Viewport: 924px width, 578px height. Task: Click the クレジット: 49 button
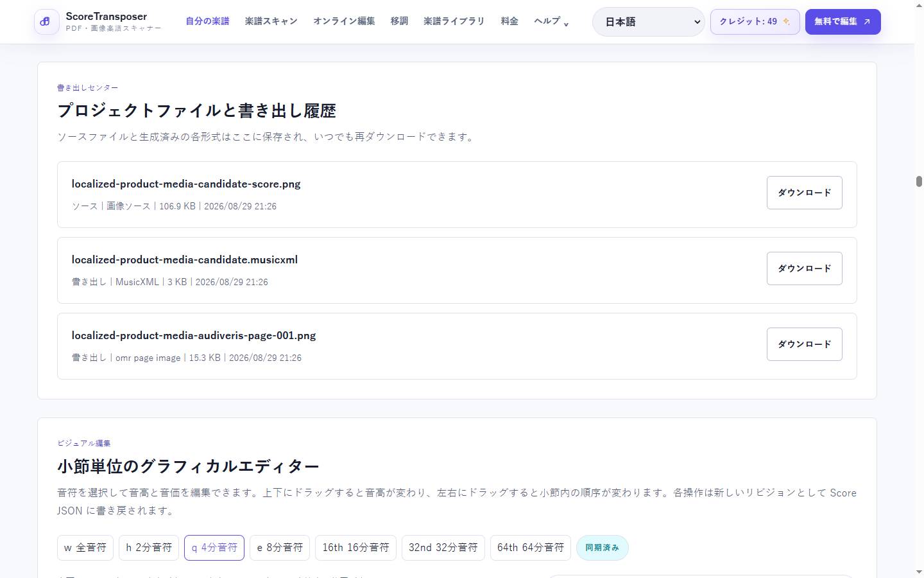(755, 22)
